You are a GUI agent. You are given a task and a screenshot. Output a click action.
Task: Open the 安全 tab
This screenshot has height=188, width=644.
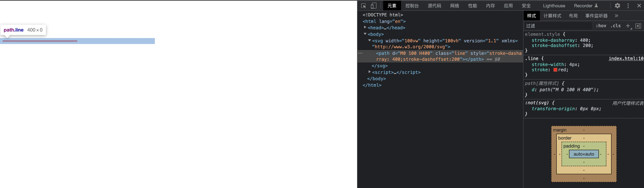[x=526, y=6]
